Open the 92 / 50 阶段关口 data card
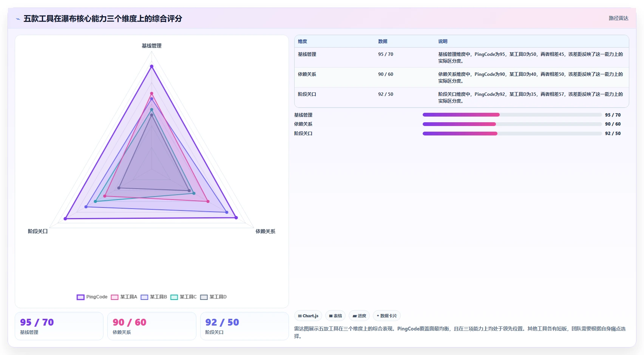This screenshot has width=644, height=355. coord(244,326)
